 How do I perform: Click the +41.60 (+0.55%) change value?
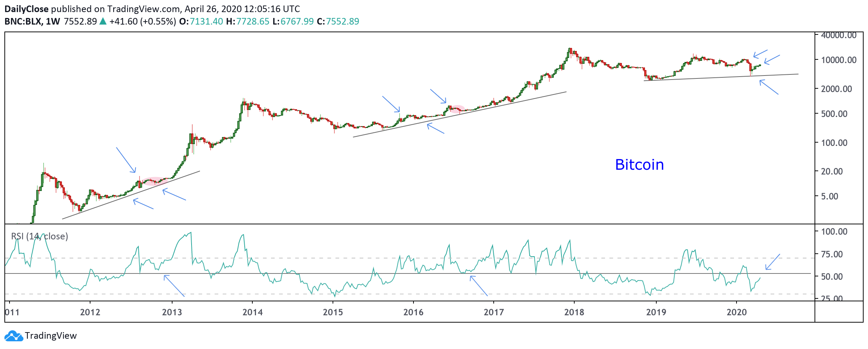(142, 21)
